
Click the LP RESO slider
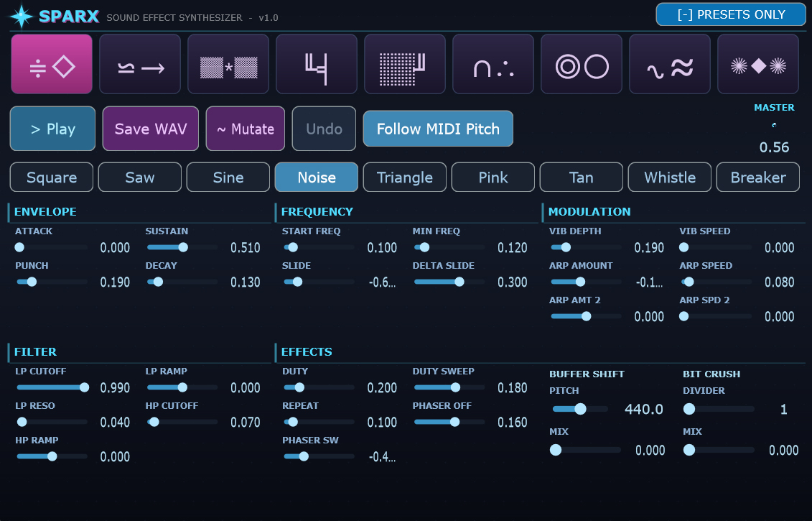pyautogui.click(x=52, y=422)
